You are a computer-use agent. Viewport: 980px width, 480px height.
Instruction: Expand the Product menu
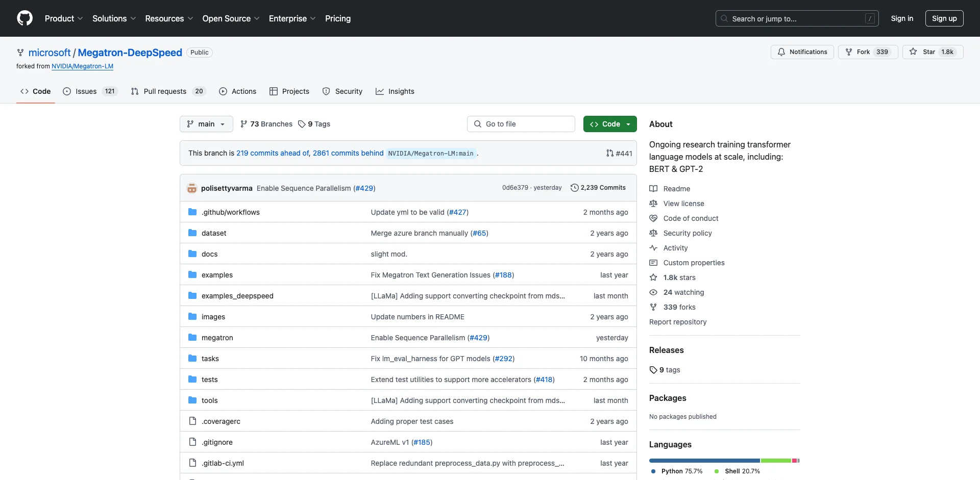64,18
